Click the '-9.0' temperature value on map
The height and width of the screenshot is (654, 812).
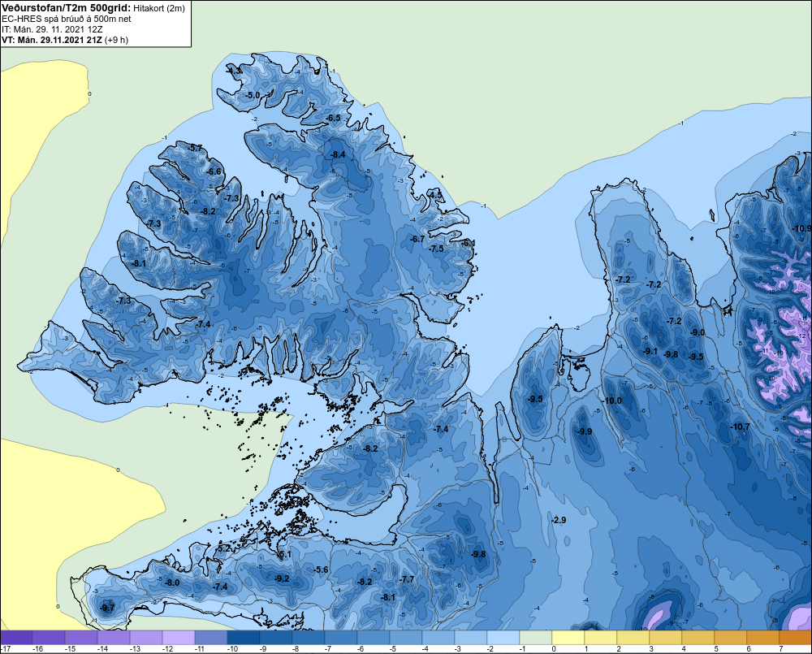(x=698, y=333)
